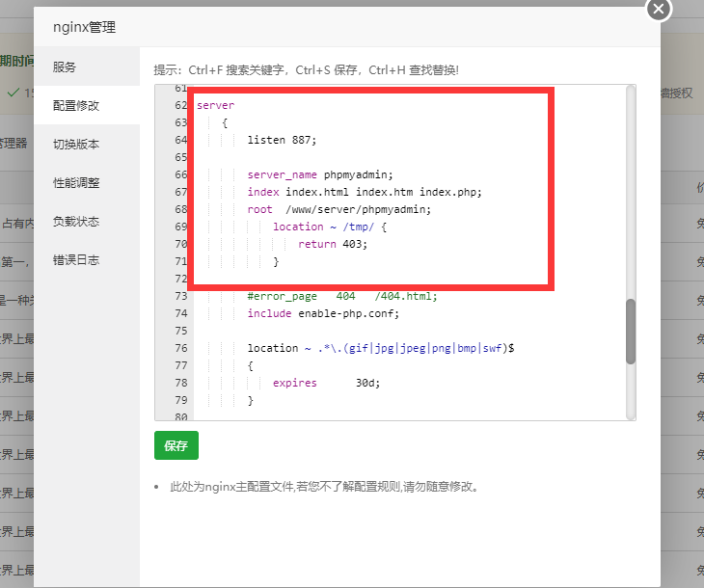Click line number 76 in gutter
The width and height of the screenshot is (704, 588).
point(181,348)
